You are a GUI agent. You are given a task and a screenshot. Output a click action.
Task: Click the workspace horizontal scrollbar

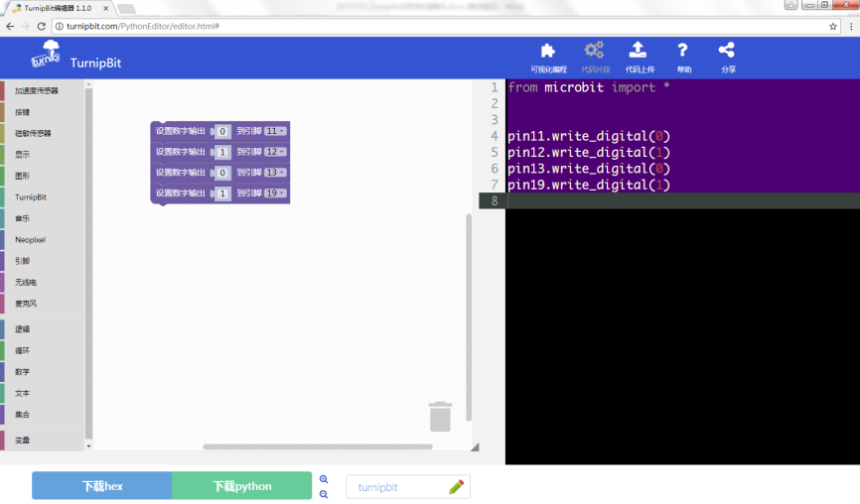318,446
